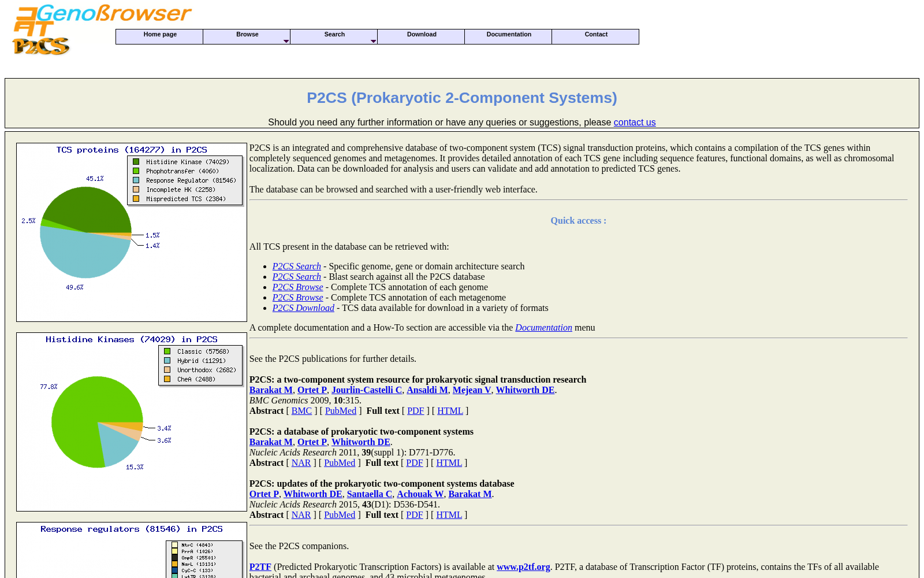Click 'TCS proteins (164277) in P2CS' title
The width and height of the screenshot is (924, 578).
(132, 150)
